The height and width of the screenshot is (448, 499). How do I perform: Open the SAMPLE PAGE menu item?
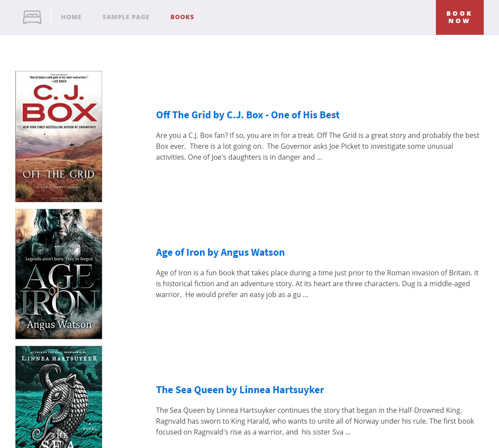tap(126, 17)
